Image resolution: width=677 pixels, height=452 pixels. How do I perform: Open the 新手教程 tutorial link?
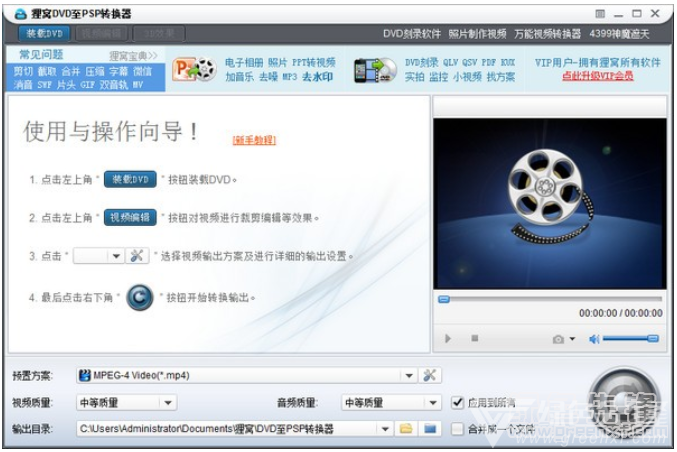[x=254, y=140]
